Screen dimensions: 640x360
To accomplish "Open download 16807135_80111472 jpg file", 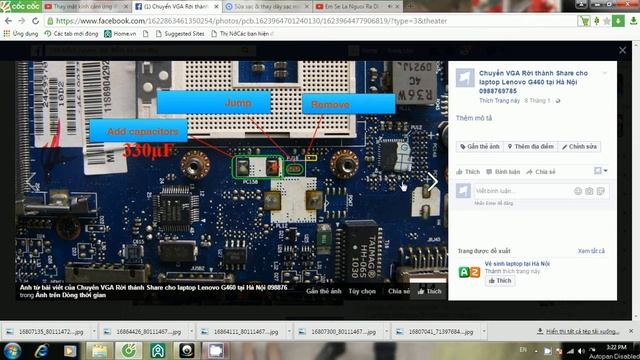I will 46,332.
